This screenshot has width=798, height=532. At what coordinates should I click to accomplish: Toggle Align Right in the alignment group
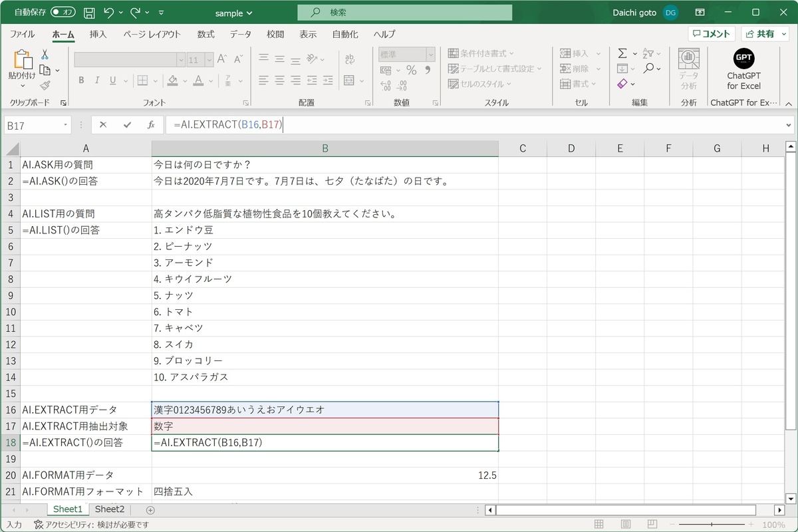click(x=295, y=80)
